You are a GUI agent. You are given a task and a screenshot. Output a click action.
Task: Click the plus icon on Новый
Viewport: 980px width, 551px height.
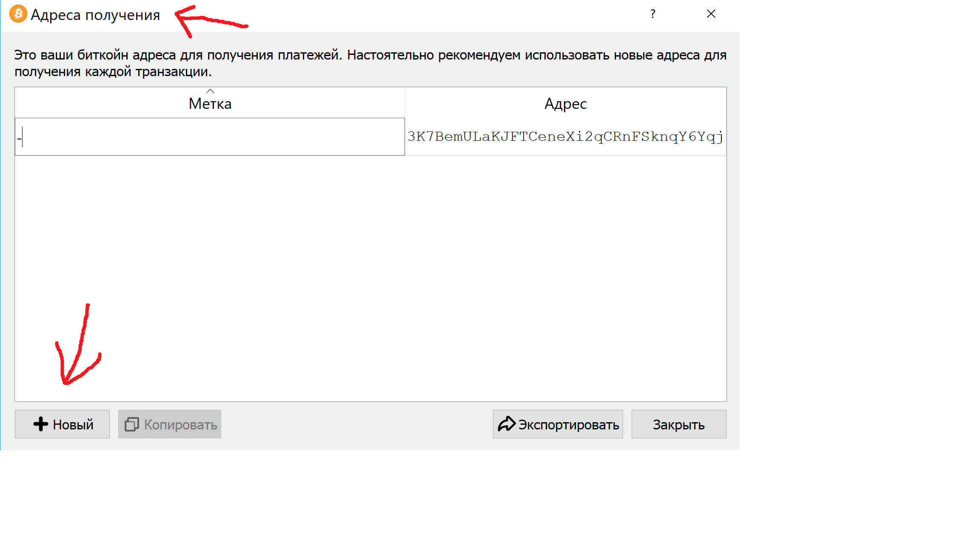(x=41, y=424)
